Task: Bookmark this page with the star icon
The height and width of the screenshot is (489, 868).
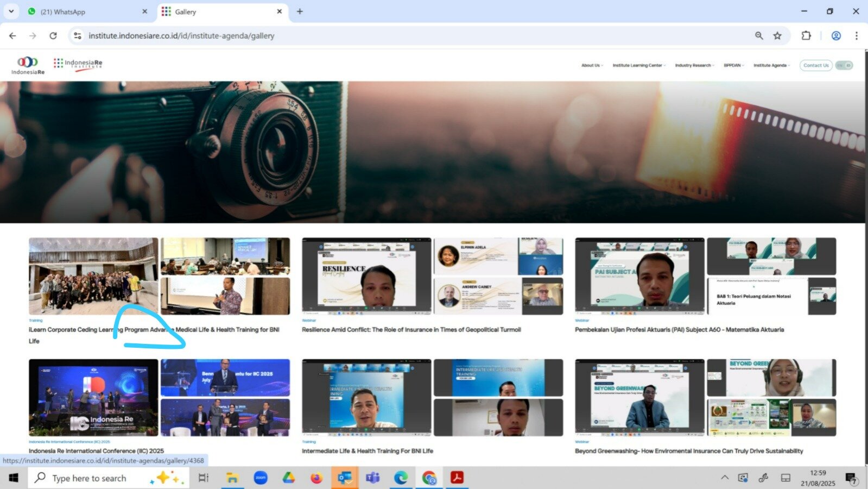Action: tap(777, 36)
